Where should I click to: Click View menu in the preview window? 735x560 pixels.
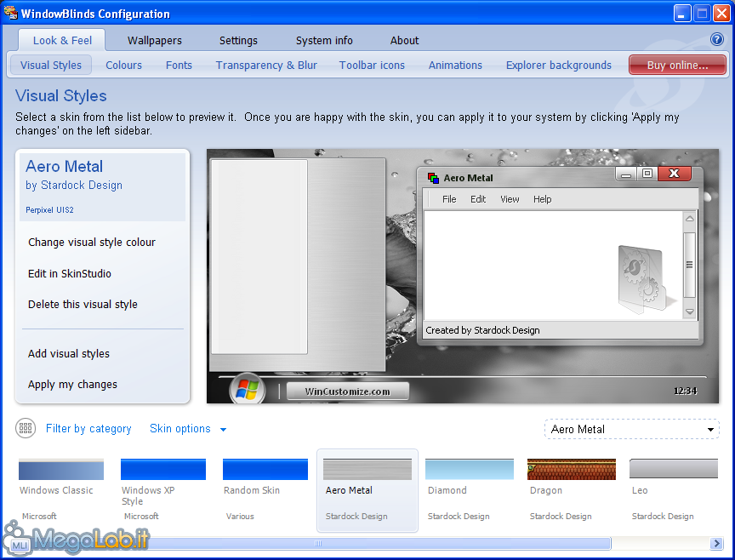tap(510, 199)
